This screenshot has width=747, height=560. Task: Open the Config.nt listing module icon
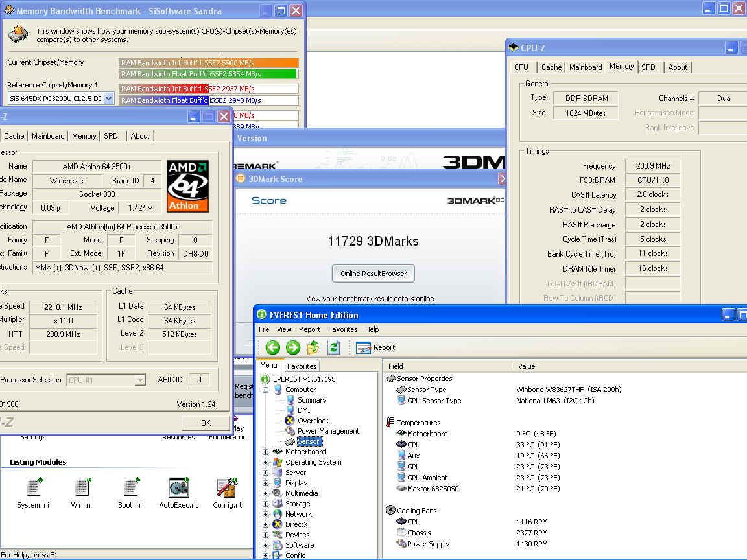[227, 487]
